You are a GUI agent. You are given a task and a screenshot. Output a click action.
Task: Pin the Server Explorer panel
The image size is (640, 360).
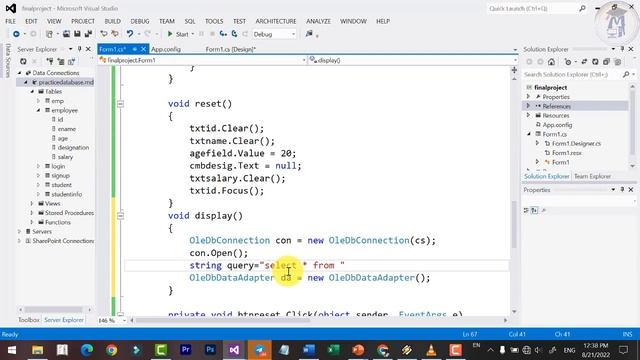coord(80,49)
